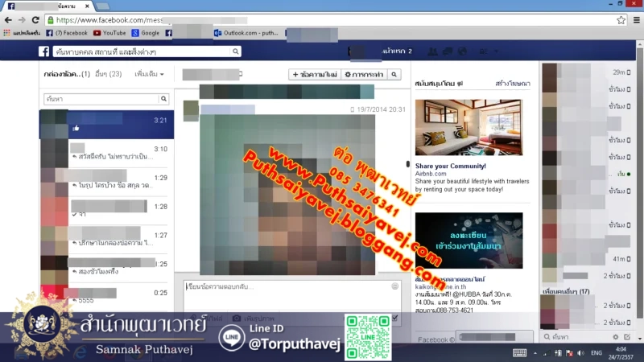
Task: Click the Facebook logo icon
Action: click(45, 51)
